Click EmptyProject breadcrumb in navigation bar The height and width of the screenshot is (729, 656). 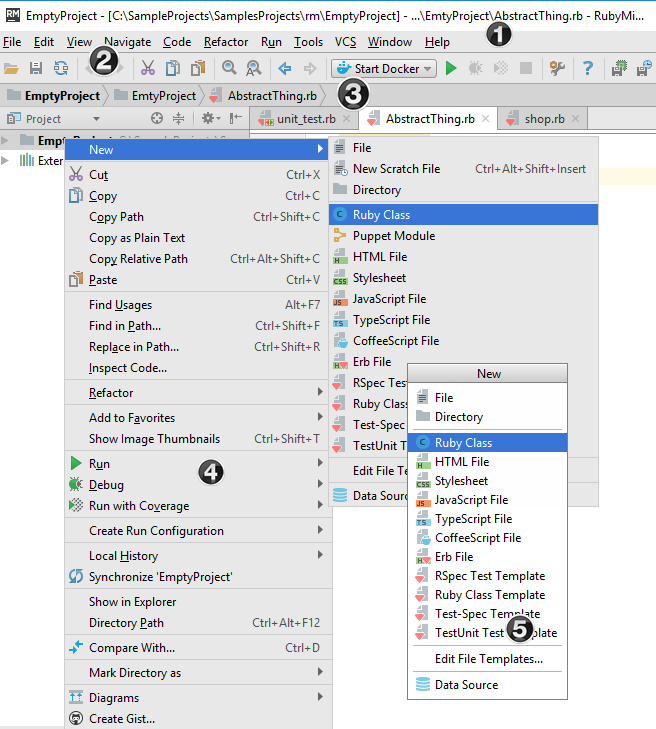coord(53,96)
